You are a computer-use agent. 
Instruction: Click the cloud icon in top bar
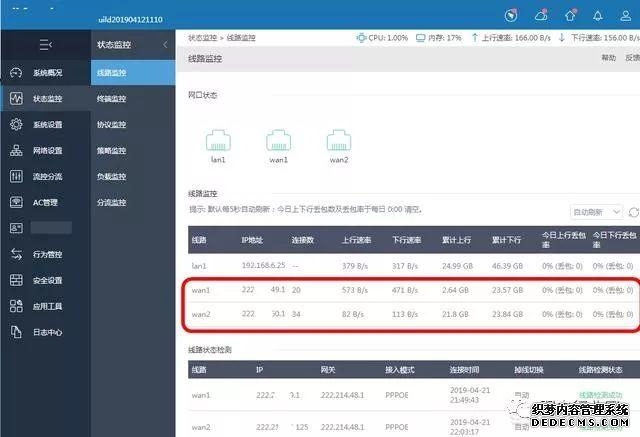(541, 16)
